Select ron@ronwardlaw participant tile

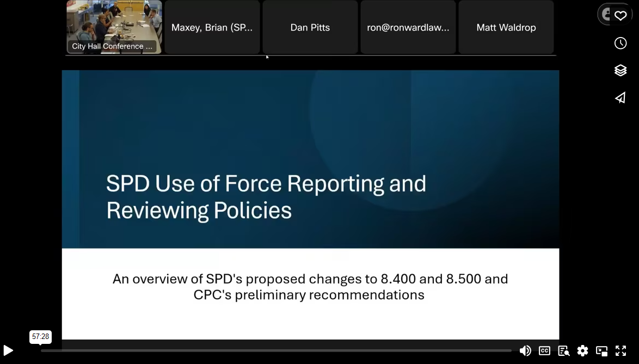408,27
